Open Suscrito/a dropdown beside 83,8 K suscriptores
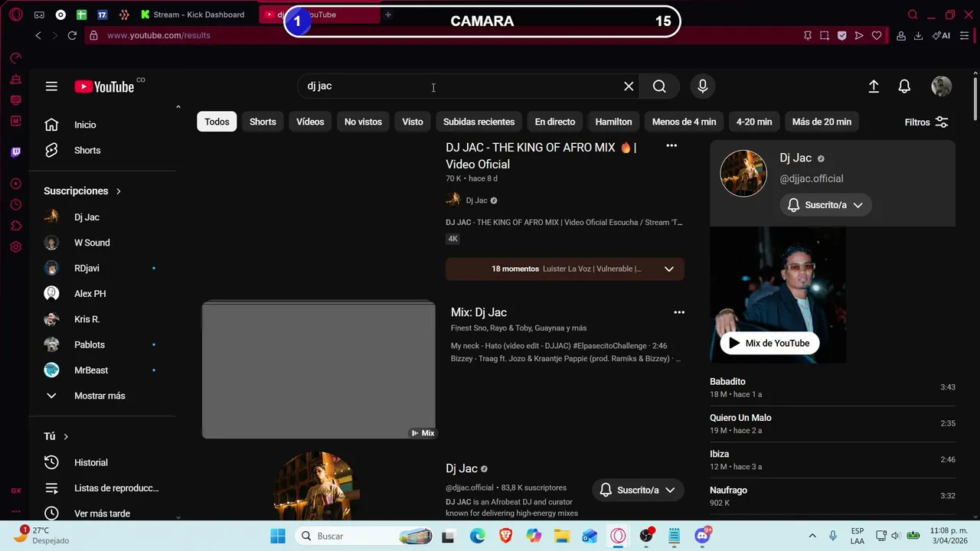The height and width of the screenshot is (551, 980). tap(638, 490)
